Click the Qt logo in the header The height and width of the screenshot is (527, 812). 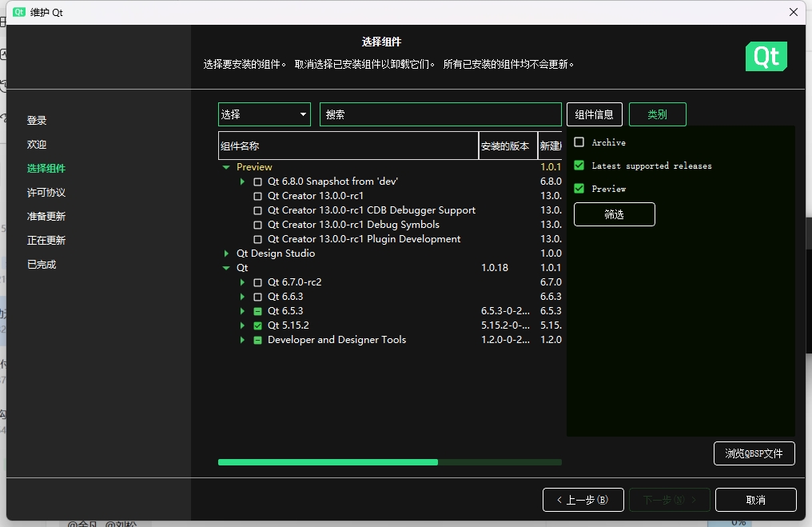tap(766, 57)
